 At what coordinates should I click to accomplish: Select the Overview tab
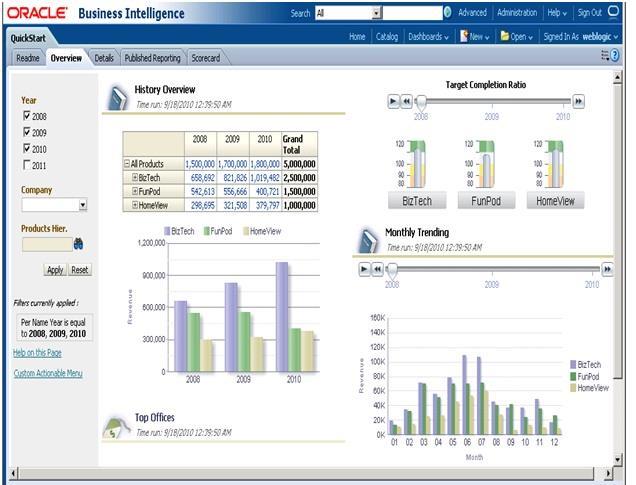coord(66,58)
